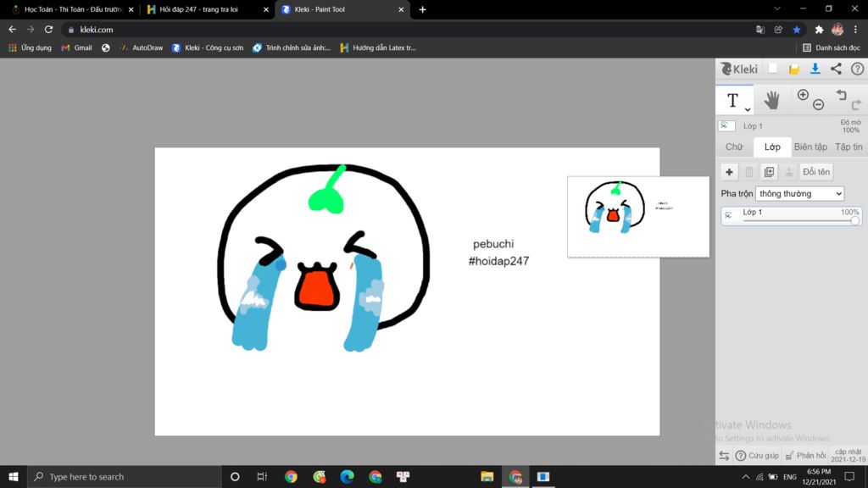The image size is (868, 488).
Task: Share the drawing with the share icon
Action: (x=836, y=69)
